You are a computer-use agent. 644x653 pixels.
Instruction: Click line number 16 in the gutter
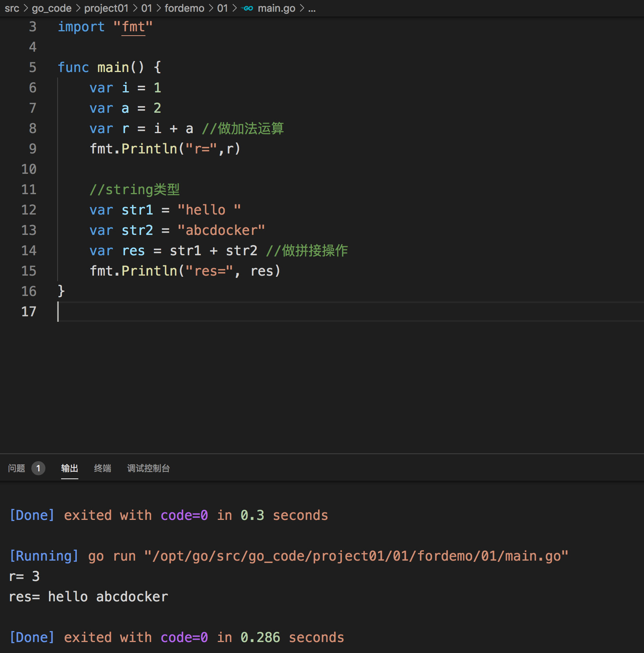click(29, 291)
